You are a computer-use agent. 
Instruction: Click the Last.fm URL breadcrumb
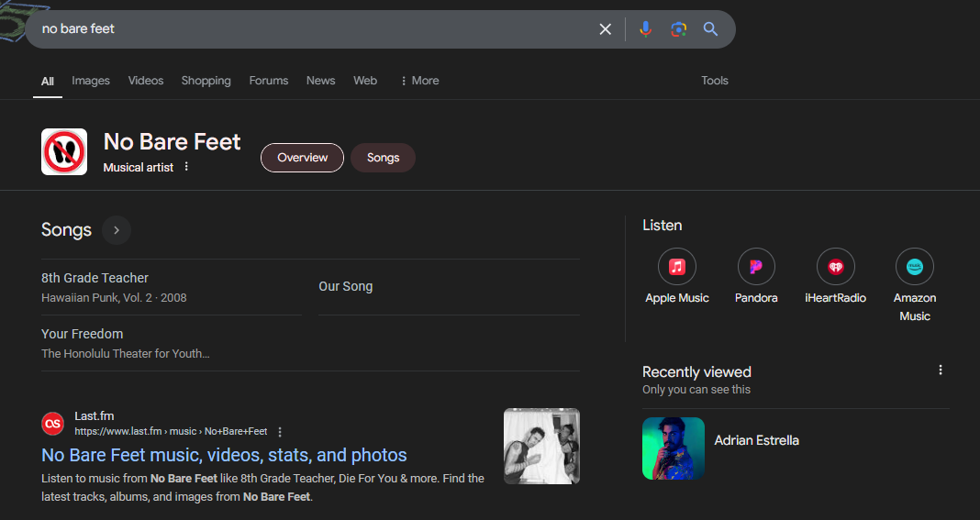click(x=171, y=431)
